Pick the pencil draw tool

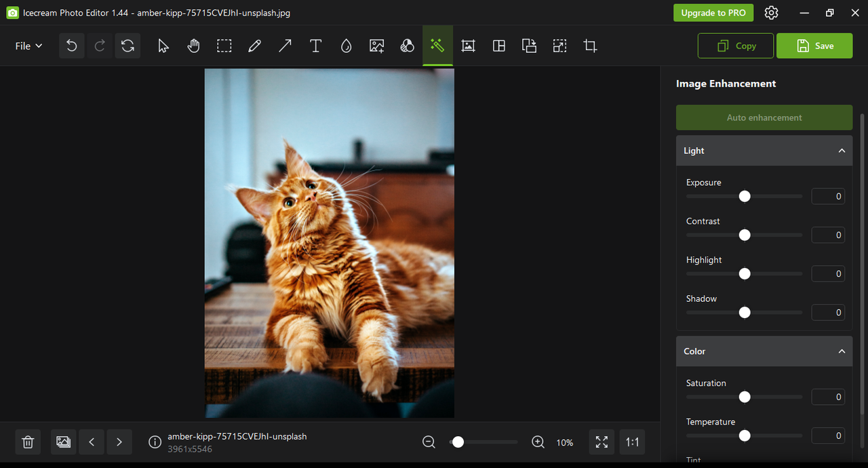tap(254, 45)
